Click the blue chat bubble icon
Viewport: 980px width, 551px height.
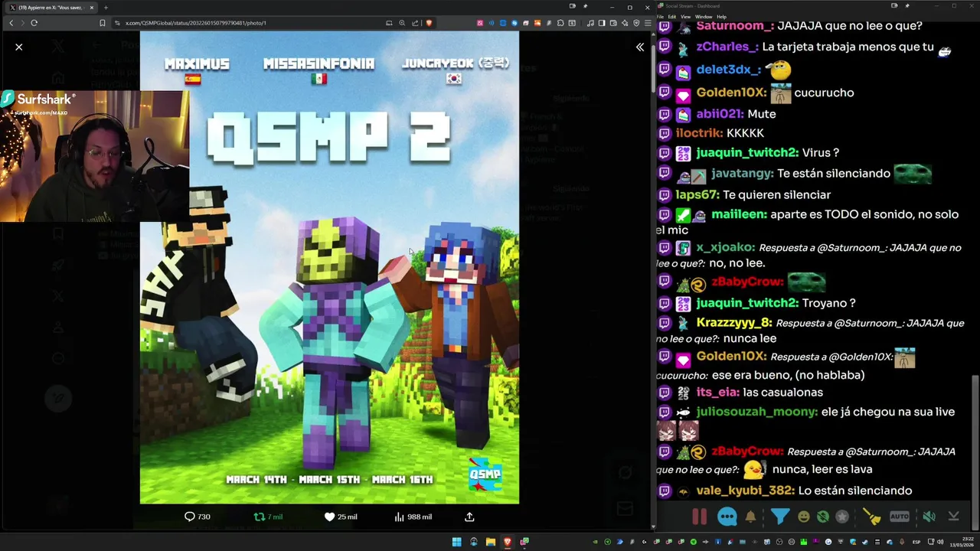click(x=727, y=517)
